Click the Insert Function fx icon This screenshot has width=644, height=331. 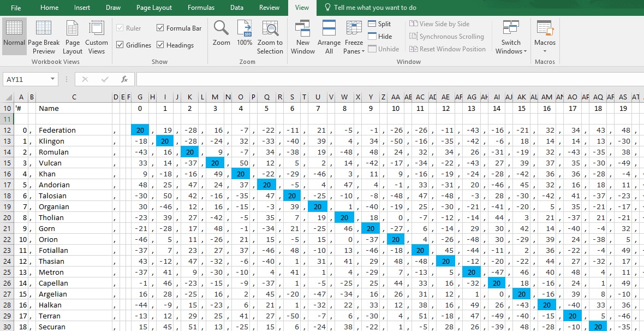click(124, 79)
